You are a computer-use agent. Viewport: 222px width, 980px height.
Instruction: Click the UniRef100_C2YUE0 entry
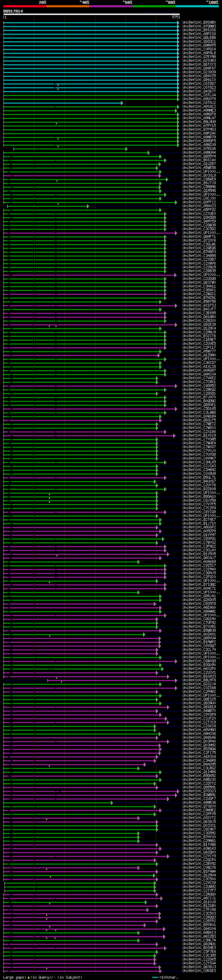(x=199, y=214)
